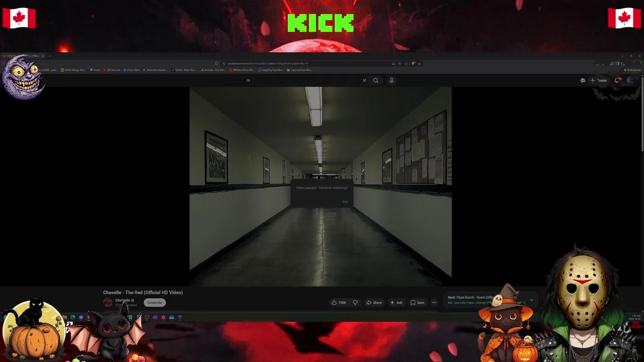Open the Chevelle channel avatar

[x=108, y=302]
